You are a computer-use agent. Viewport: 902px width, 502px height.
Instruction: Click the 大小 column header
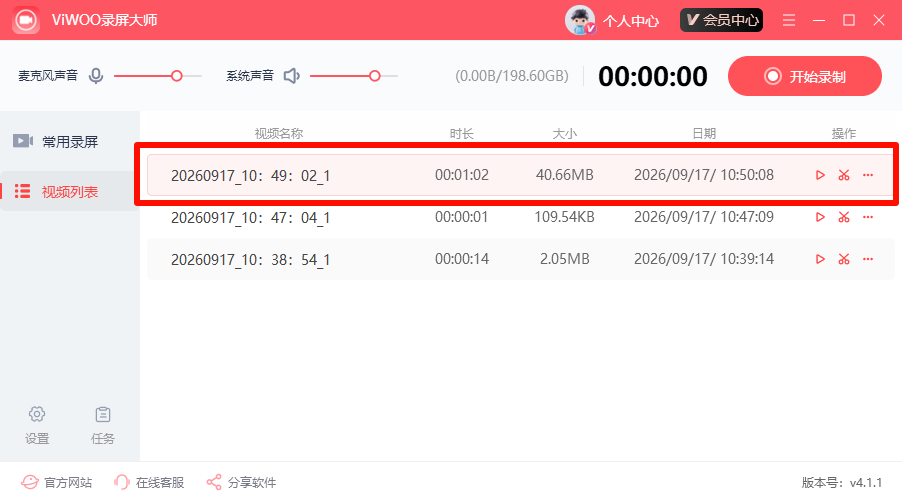[564, 133]
